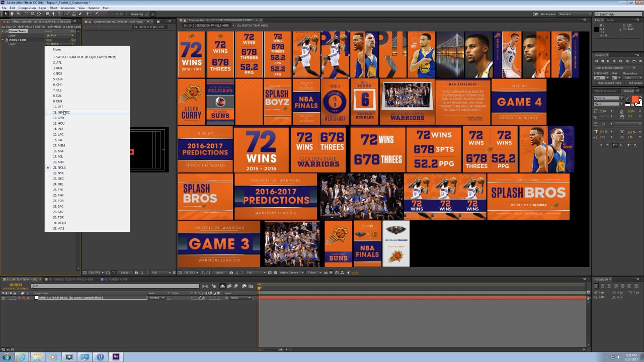Viewport: 644px width, 362px height.
Task: Open Home Team Layer dropdown 26. PHX
Action: coord(60,36)
